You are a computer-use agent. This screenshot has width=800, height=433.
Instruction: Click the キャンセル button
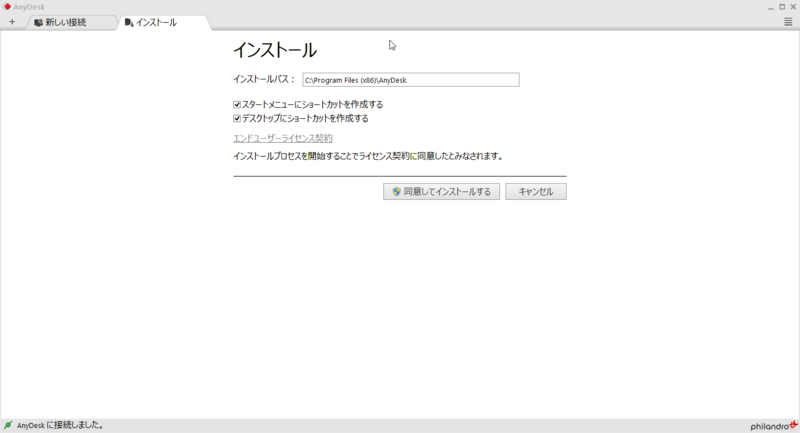coord(536,192)
